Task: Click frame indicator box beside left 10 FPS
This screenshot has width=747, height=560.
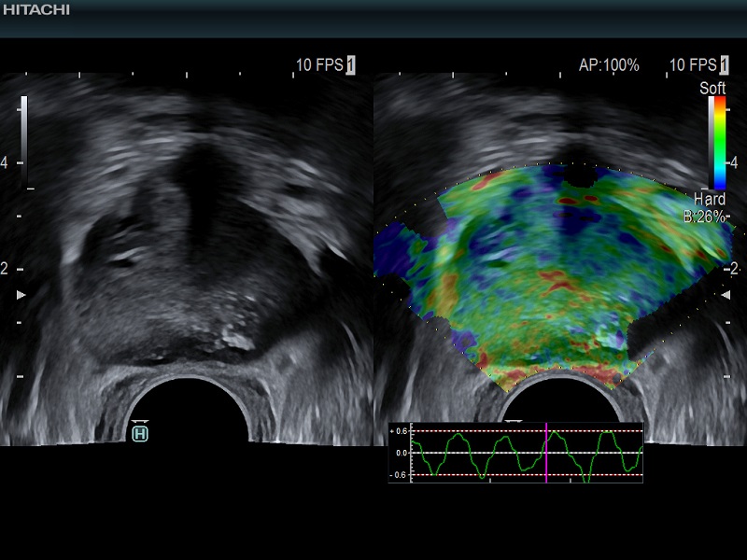Action: tap(351, 65)
